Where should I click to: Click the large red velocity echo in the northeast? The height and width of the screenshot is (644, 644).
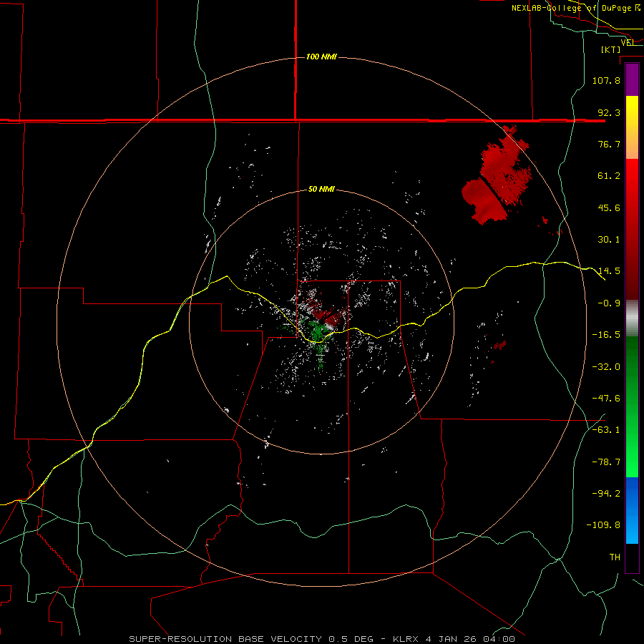tap(497, 177)
